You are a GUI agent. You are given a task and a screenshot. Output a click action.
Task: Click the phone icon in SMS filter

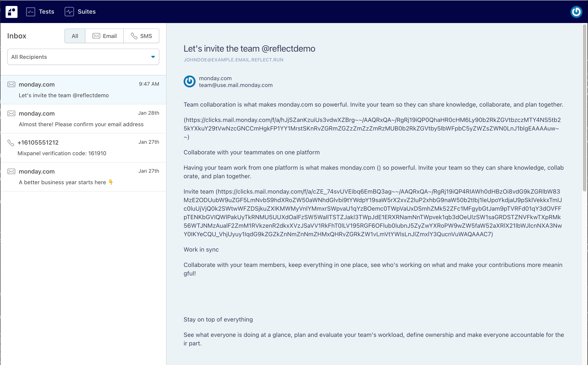[x=134, y=36]
